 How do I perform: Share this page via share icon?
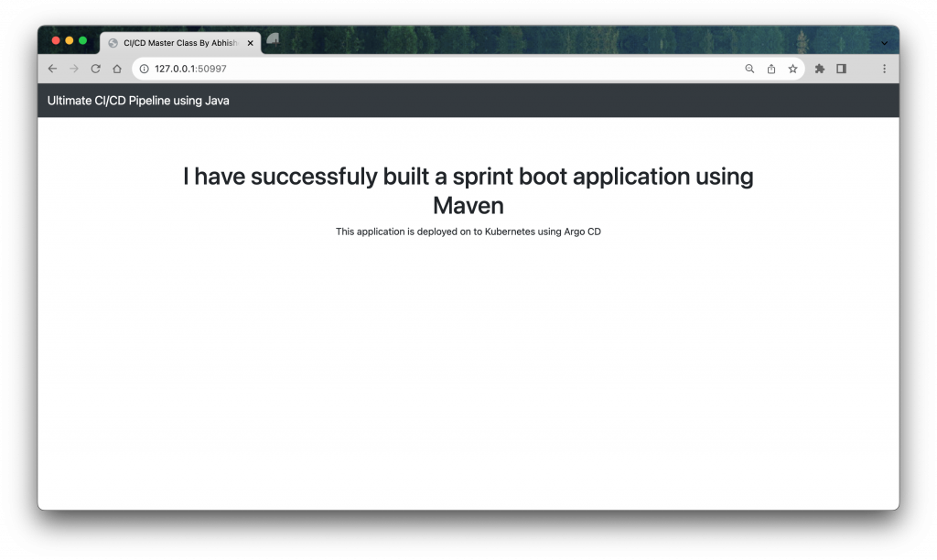771,69
